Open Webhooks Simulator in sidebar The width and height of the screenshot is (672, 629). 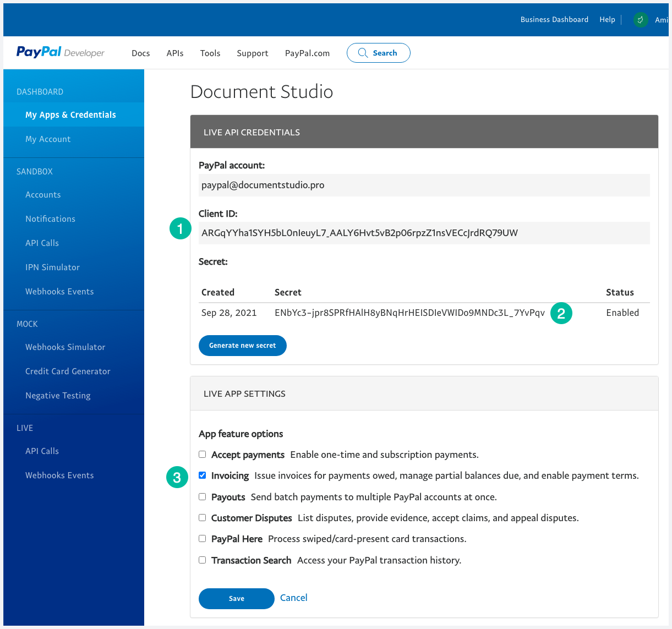click(x=65, y=347)
